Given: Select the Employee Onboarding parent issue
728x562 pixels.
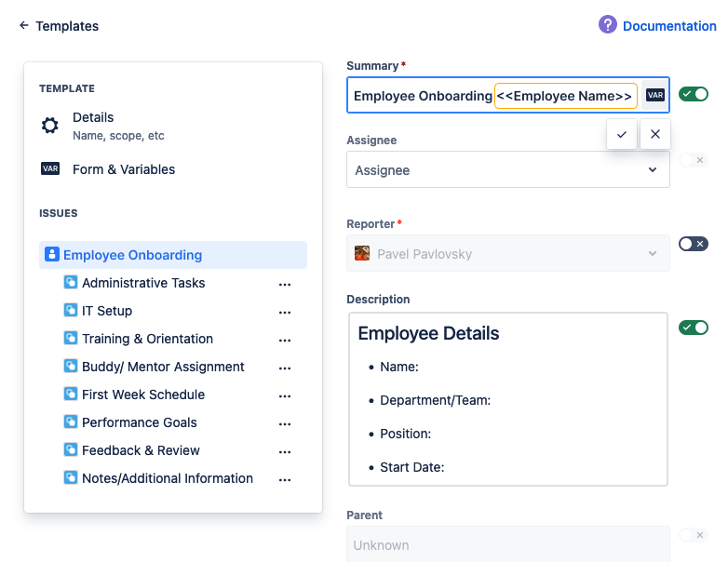Looking at the screenshot, I should click(132, 255).
